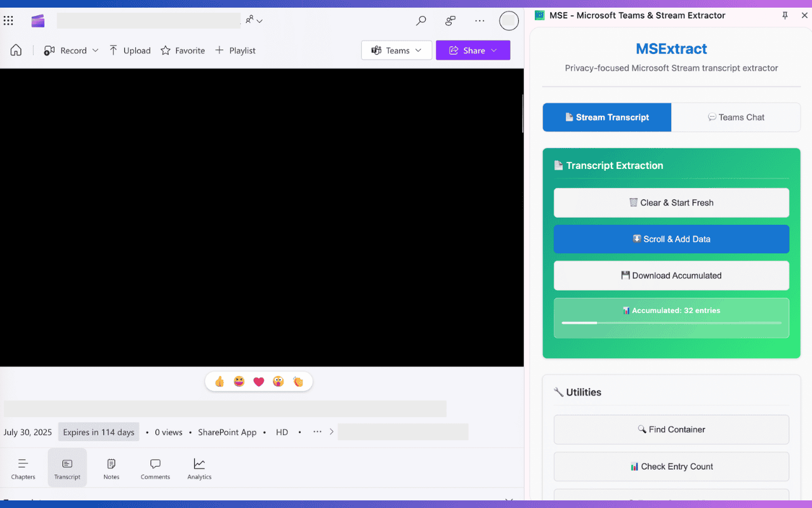Expand the Share button dropdown
812x508 pixels.
pyautogui.click(x=494, y=50)
